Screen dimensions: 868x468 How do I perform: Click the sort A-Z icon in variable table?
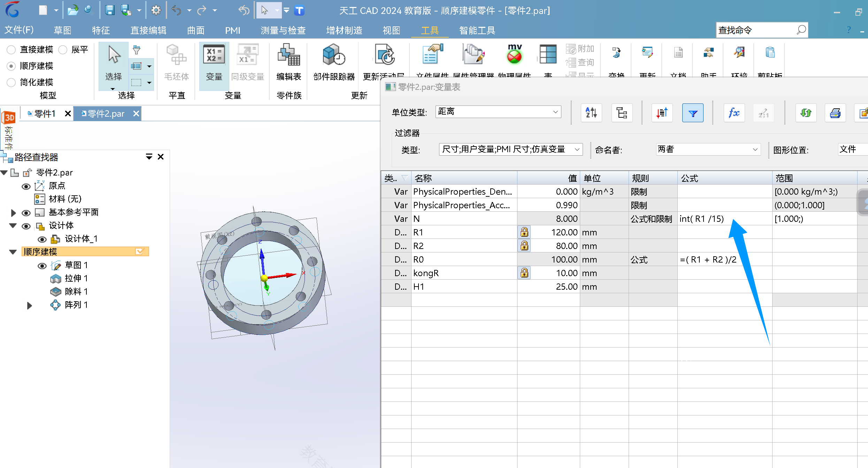(x=591, y=113)
